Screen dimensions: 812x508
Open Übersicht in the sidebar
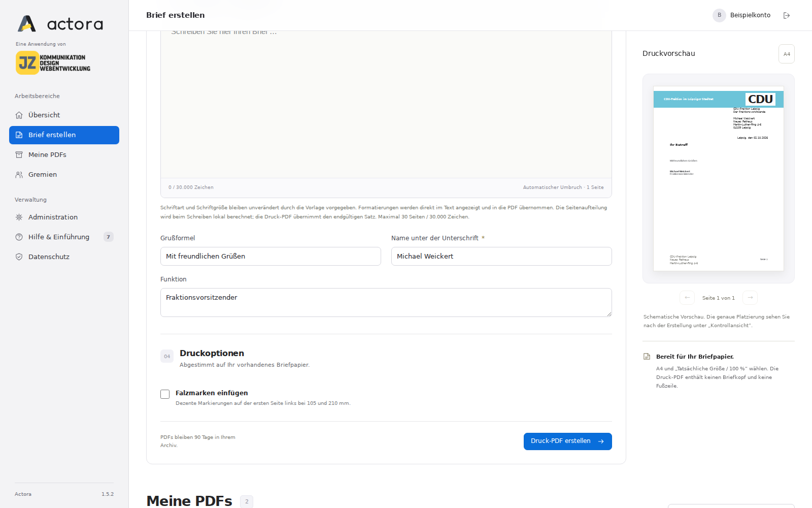pyautogui.click(x=64, y=115)
